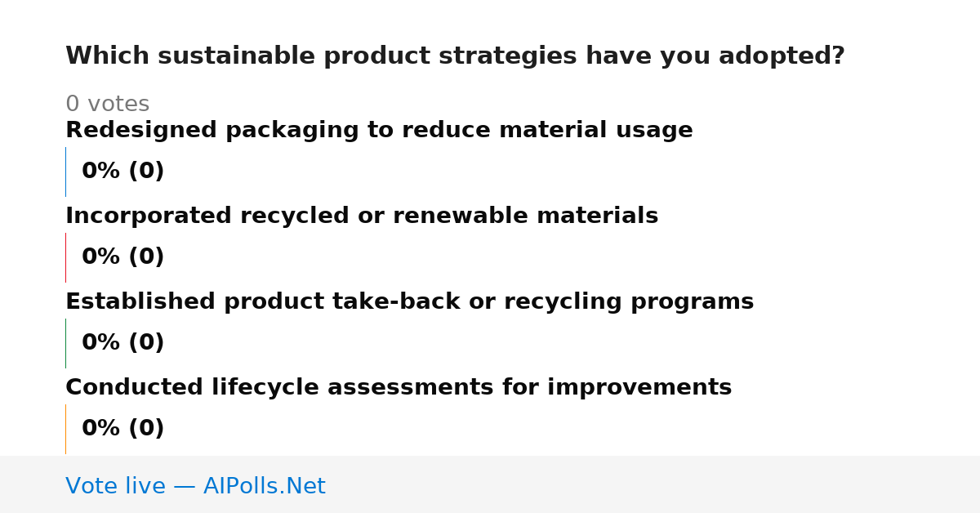Select Redesigned packaging to reduce material usage option
The height and width of the screenshot is (513, 980).
point(379,130)
